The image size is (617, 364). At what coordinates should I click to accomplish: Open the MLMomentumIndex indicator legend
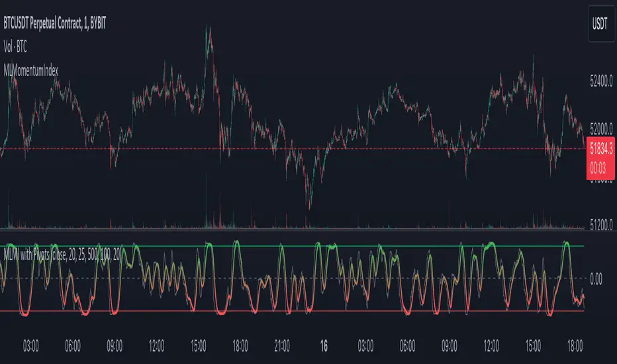(x=30, y=71)
